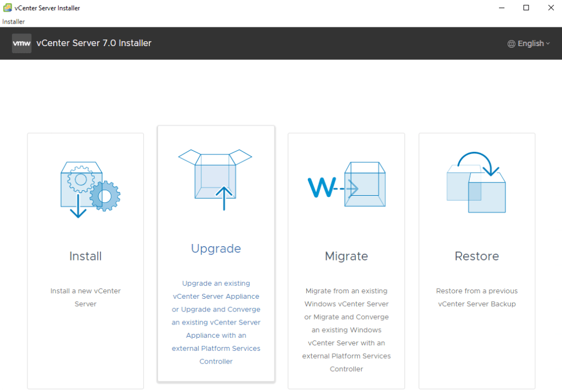
Task: Click the Migrate from Windows vCenter description
Action: tap(346, 330)
